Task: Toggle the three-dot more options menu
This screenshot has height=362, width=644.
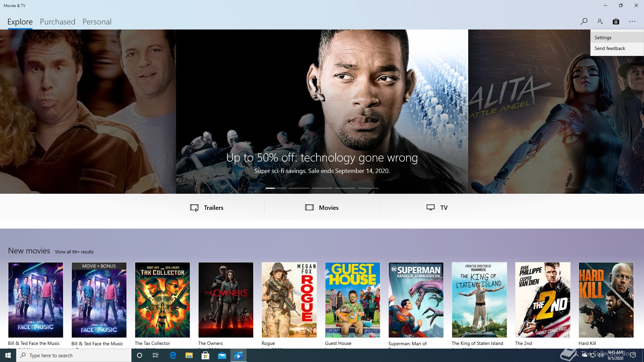Action: [632, 21]
